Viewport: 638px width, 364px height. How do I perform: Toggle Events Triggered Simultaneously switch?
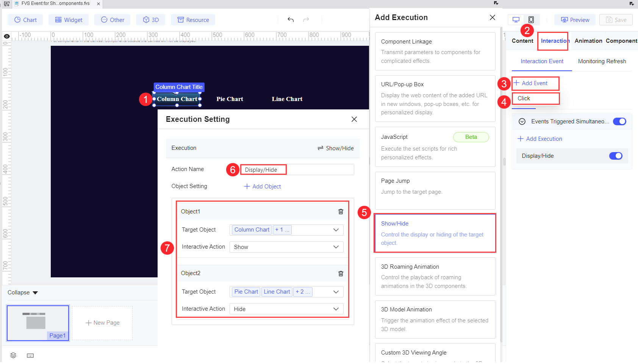(619, 121)
